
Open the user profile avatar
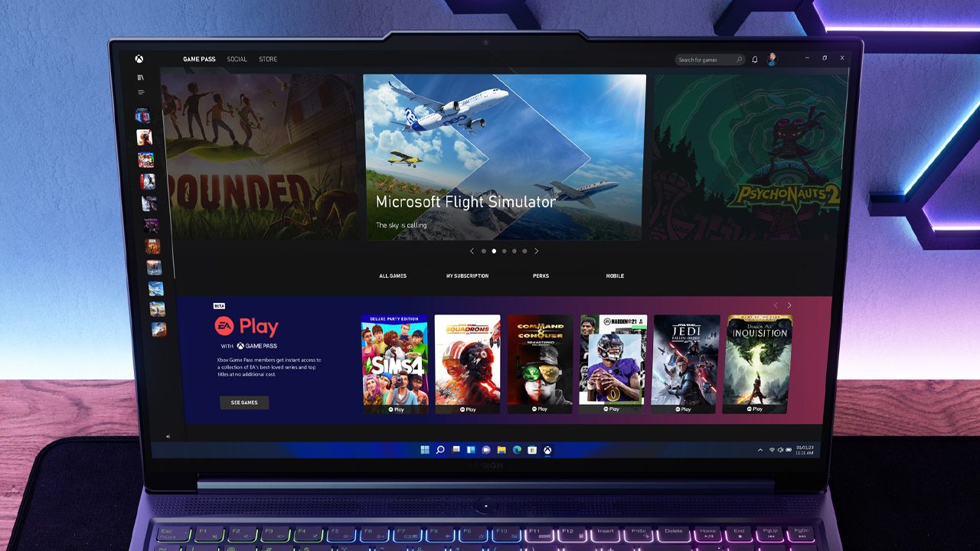[x=772, y=59]
